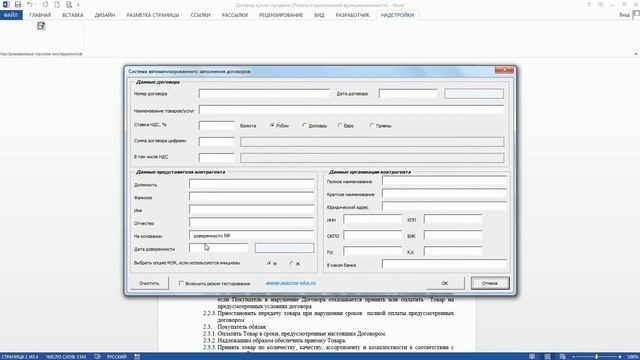Click the contract sum in digits field

[217, 141]
